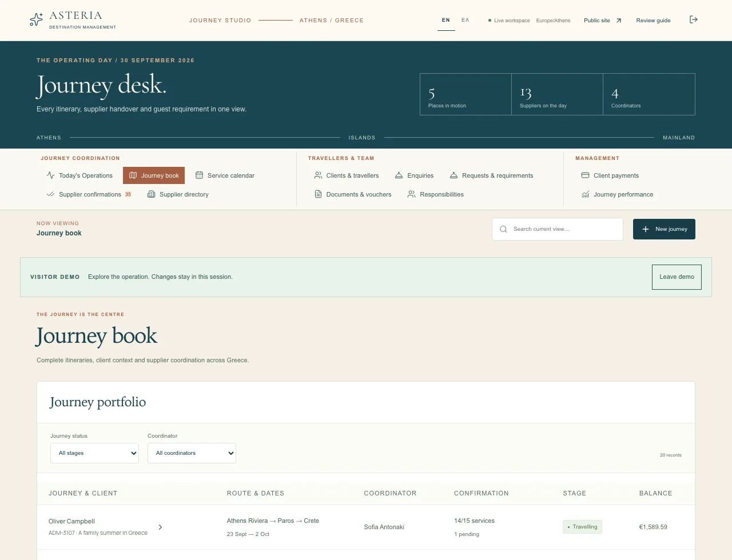Click the New journey button
This screenshot has width=732, height=560.
coord(664,229)
